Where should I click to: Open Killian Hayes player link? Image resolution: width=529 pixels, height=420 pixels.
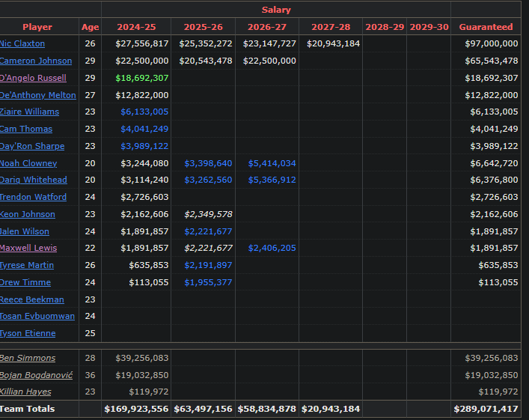tap(25, 392)
